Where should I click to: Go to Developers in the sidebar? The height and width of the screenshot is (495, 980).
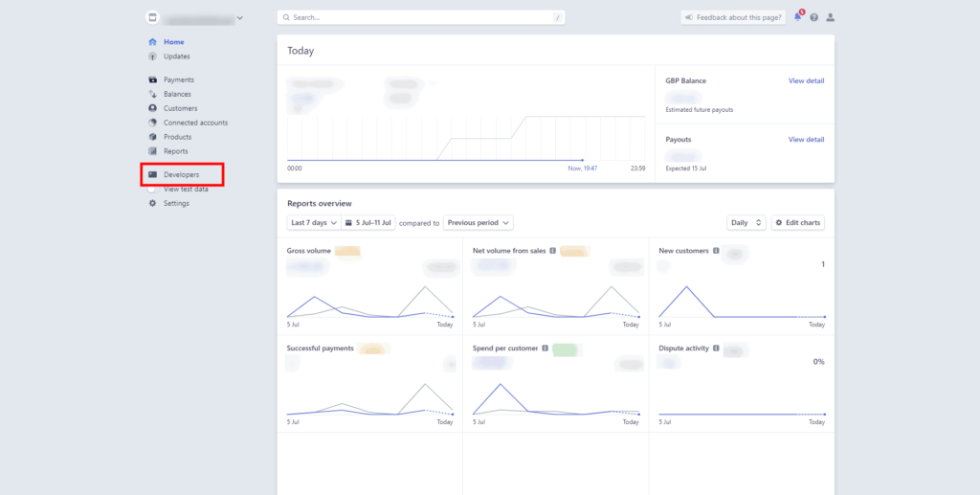tap(181, 174)
